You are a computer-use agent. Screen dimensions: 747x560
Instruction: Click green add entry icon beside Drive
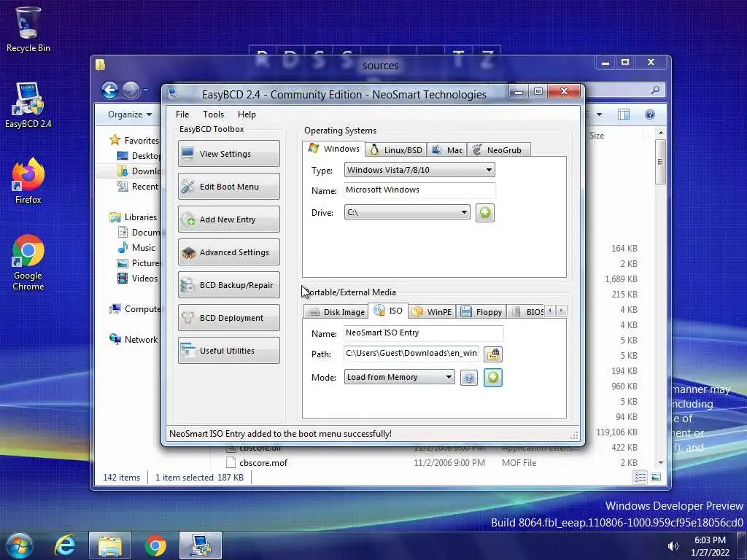point(485,212)
